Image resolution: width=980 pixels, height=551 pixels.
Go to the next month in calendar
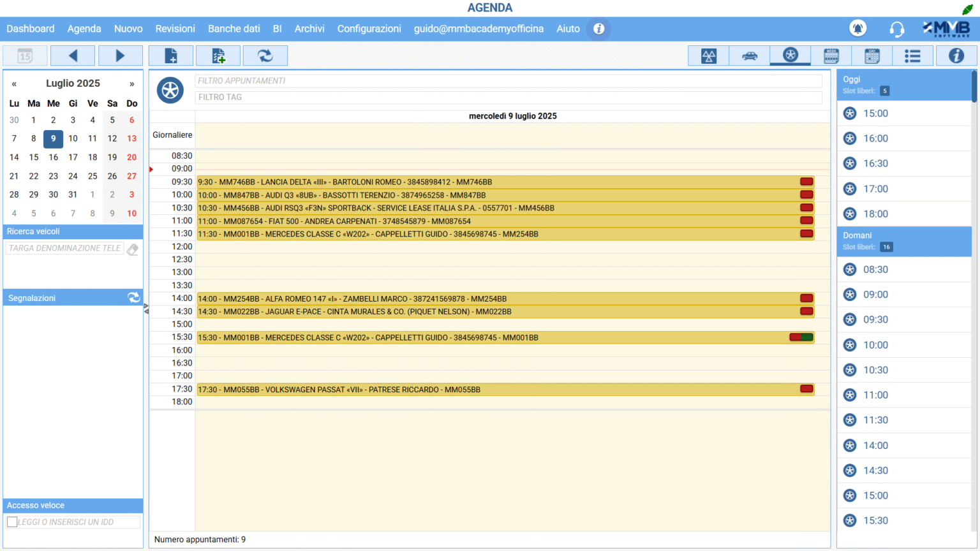pyautogui.click(x=131, y=84)
